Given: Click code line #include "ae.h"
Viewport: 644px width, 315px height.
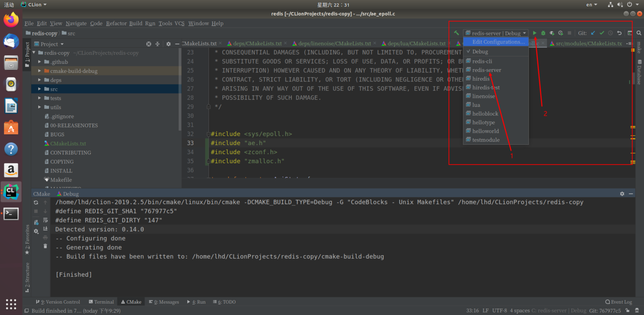Looking at the screenshot, I should point(238,143).
